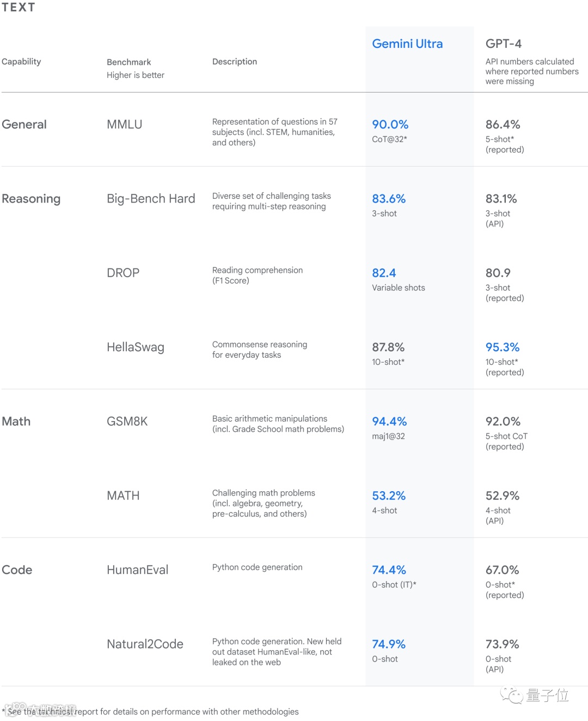Select the GSM8K benchmark label
Viewport: 588px width, 721px height.
(x=127, y=421)
